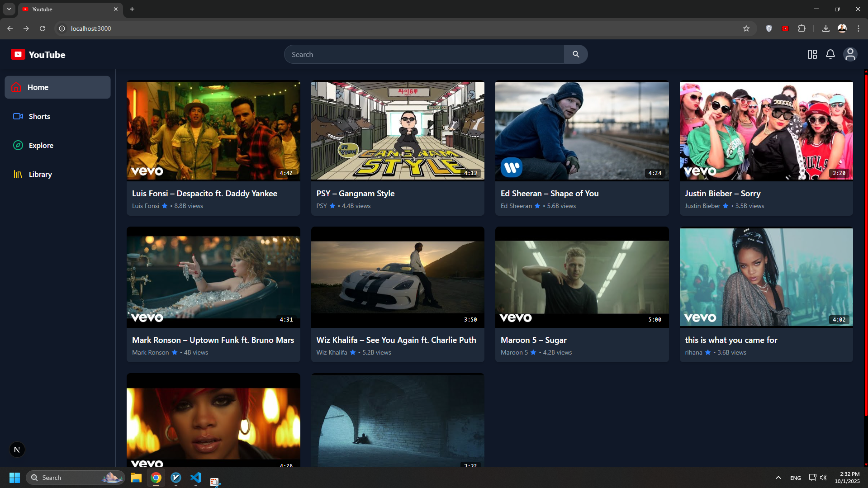The height and width of the screenshot is (488, 868).
Task: Click channel name 'rihana'
Action: coord(693,352)
